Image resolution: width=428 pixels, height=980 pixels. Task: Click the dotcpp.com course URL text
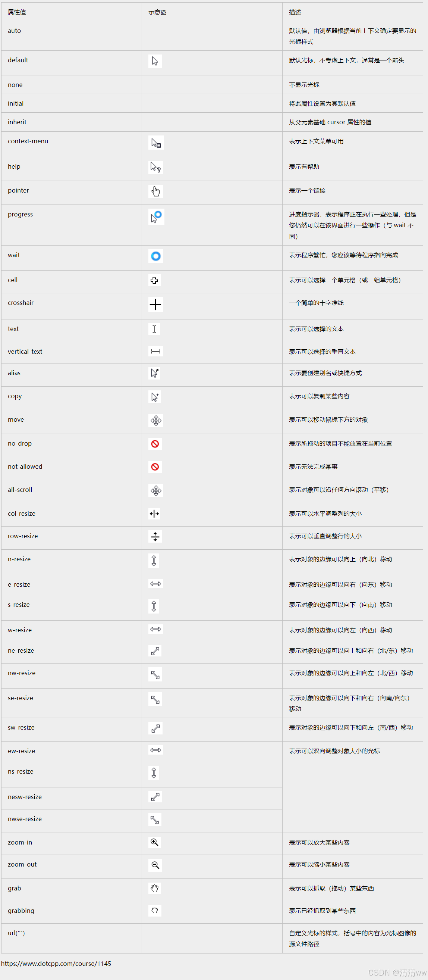[56, 964]
